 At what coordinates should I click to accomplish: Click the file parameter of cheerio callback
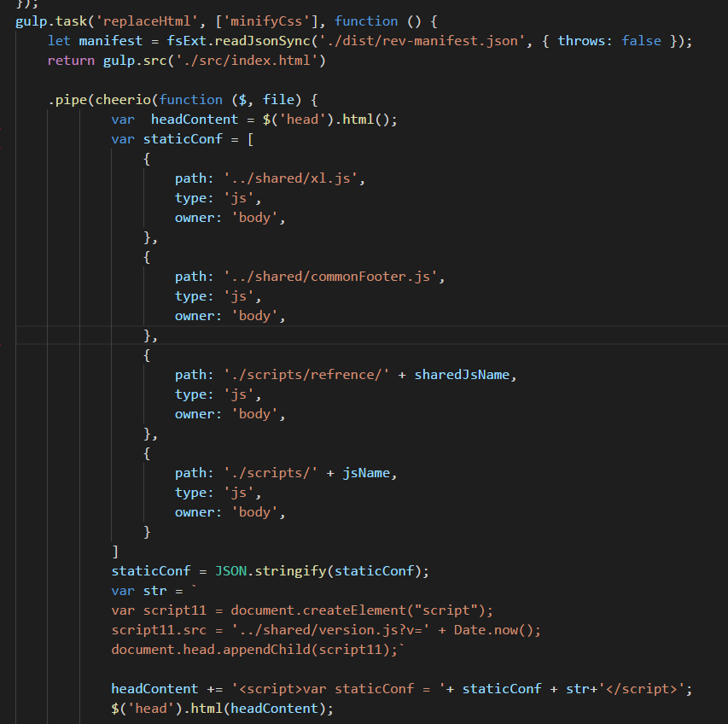click(278, 100)
